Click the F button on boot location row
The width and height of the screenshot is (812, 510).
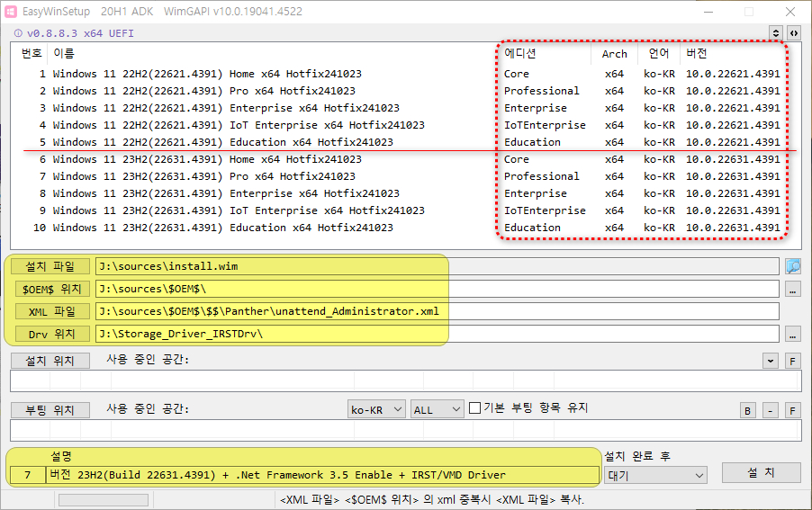(792, 411)
